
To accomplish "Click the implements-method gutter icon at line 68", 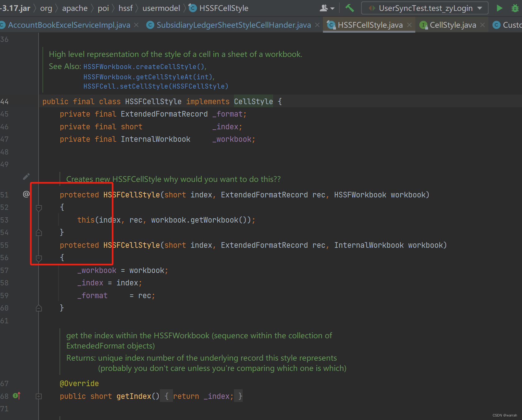I will (17, 396).
